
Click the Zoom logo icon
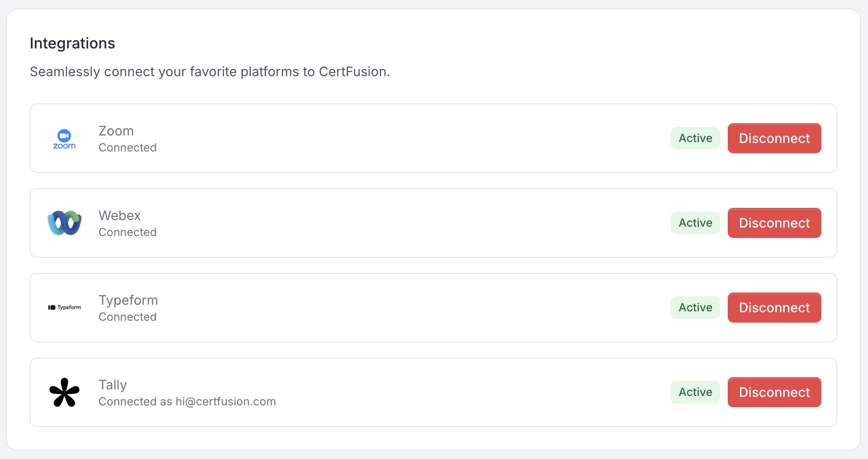[x=64, y=139]
